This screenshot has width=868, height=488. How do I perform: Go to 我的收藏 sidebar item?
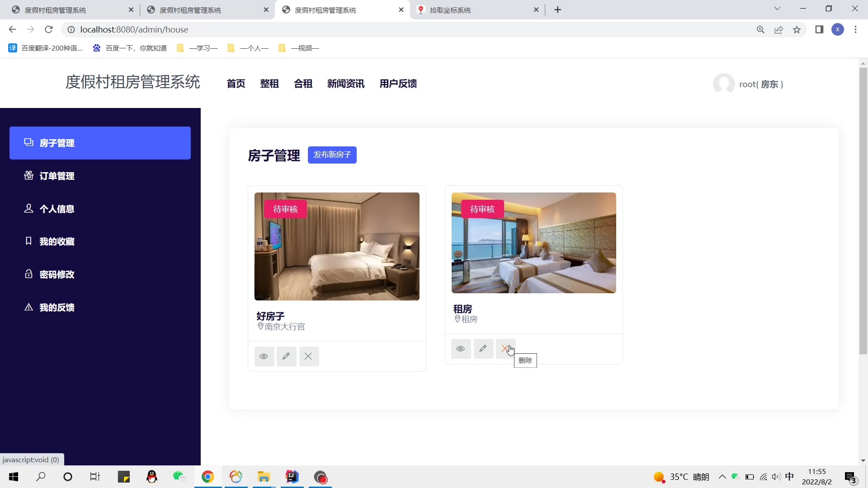pyautogui.click(x=57, y=242)
